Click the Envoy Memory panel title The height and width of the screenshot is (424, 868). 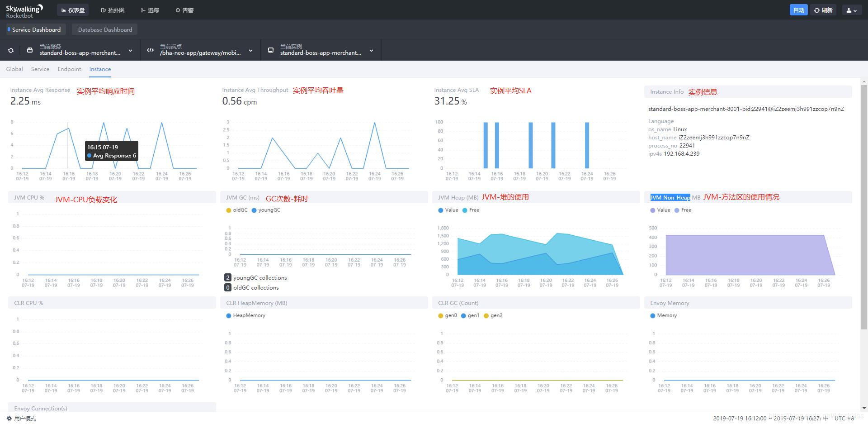670,303
